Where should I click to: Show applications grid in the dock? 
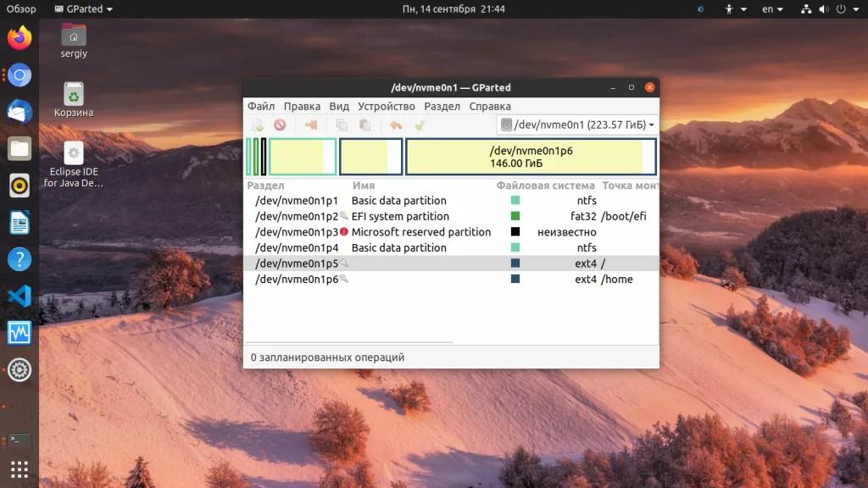point(19,469)
